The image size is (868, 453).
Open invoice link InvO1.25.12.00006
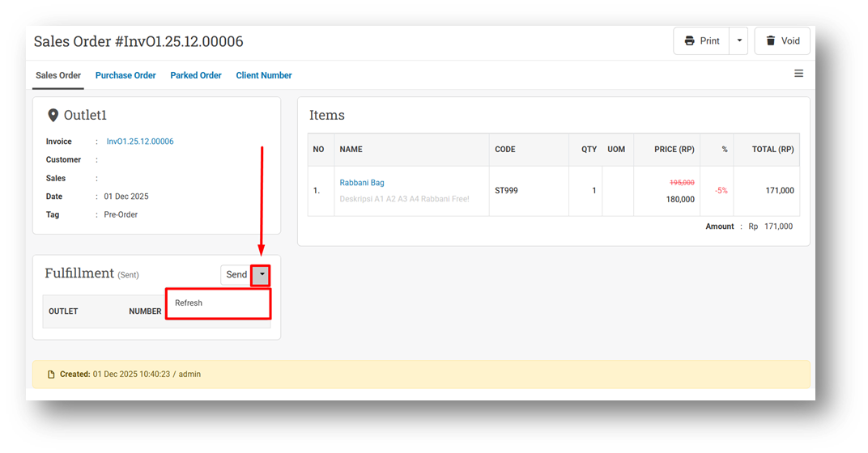coord(140,142)
